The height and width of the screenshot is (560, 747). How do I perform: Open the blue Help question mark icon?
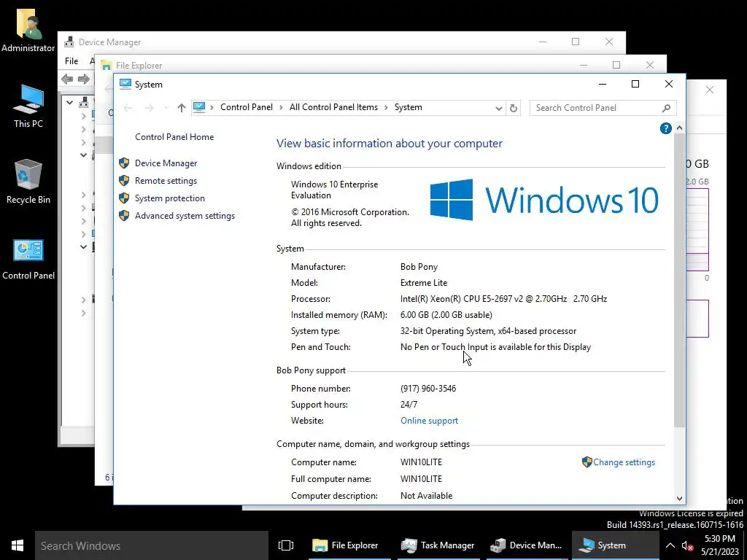665,128
